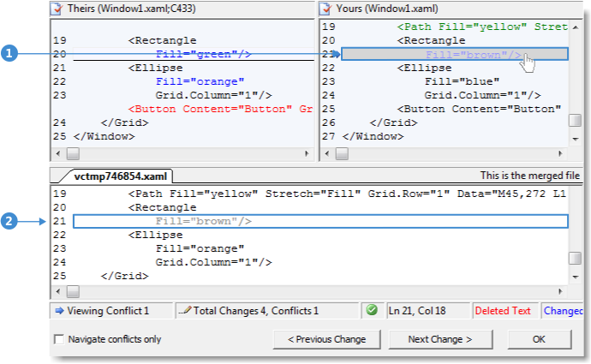Click scroll left arrow in Yours pane
The image size is (591, 364).
point(327,153)
